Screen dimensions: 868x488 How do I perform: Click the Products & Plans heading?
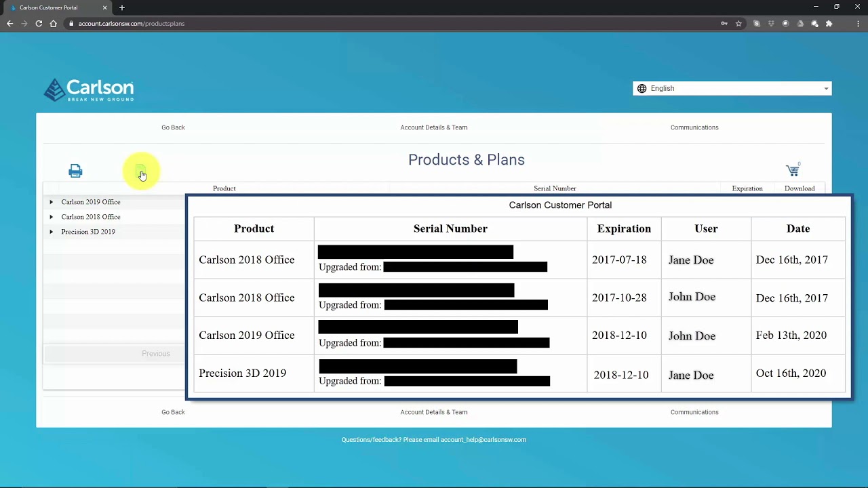pyautogui.click(x=467, y=160)
